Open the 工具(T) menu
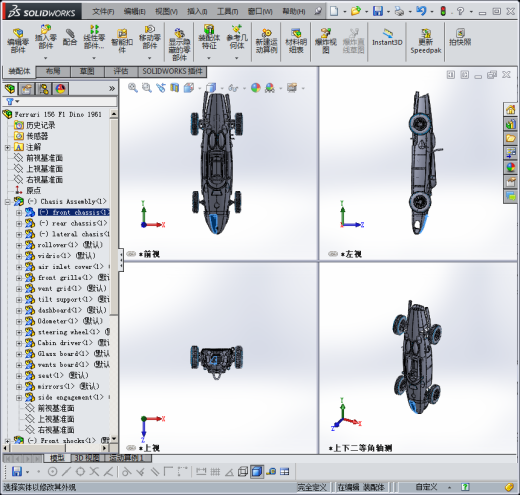520x495 pixels. 227,12
